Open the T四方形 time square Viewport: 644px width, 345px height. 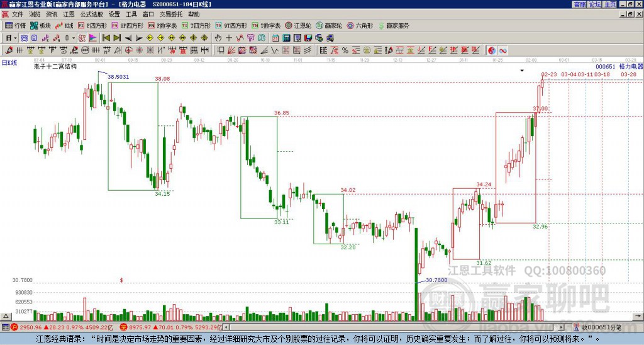point(196,25)
